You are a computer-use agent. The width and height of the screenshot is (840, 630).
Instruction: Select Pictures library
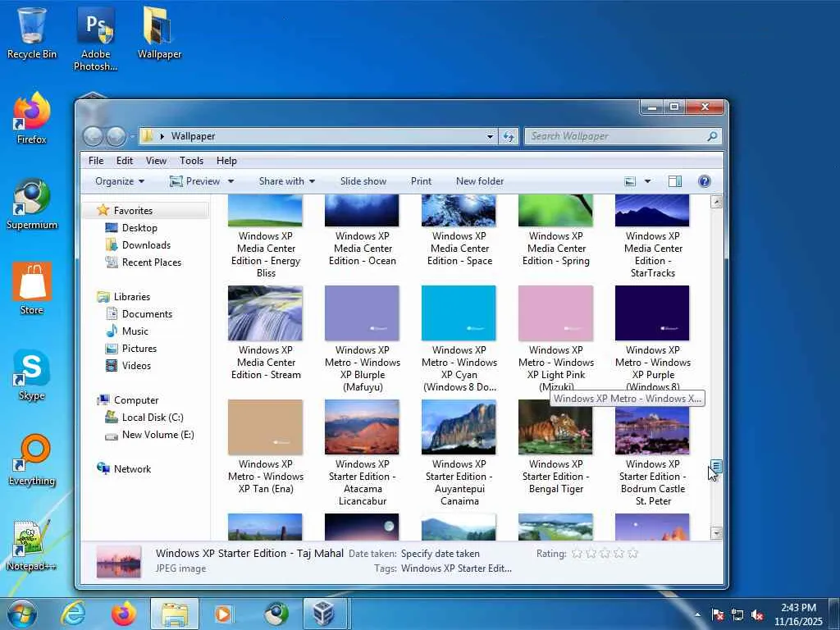(139, 348)
